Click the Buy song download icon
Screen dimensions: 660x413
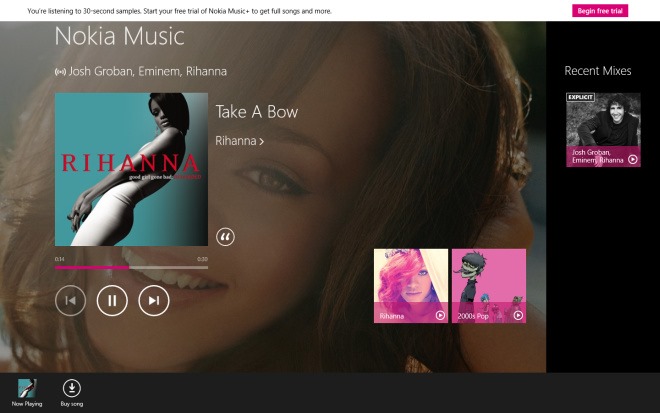click(72, 388)
